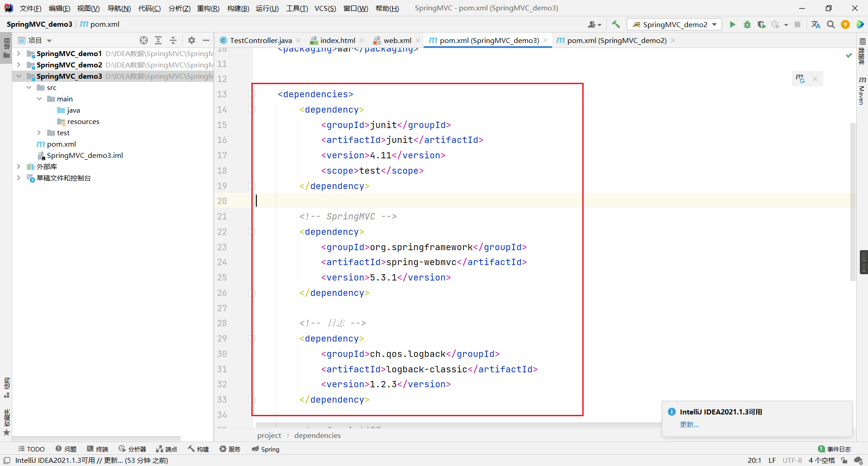The height and width of the screenshot is (466, 868).
Task: Click 更新... in the IntelliJ notification
Action: click(689, 424)
